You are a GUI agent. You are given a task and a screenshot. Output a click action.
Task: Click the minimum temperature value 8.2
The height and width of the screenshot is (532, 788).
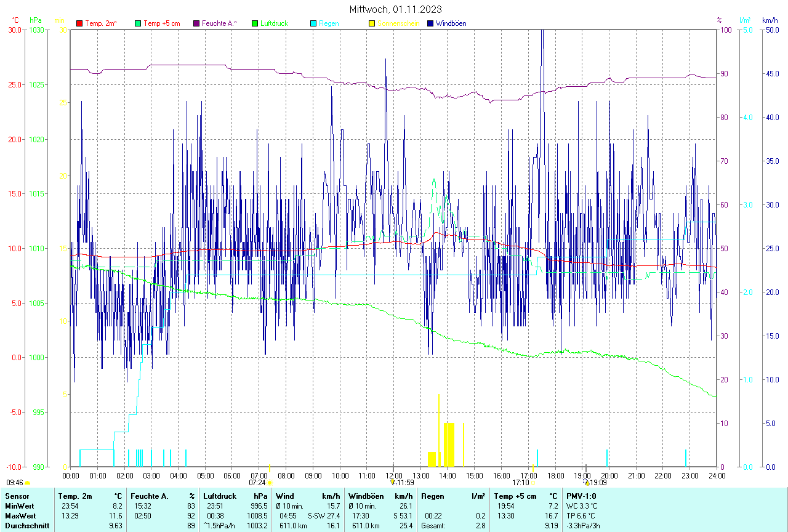click(117, 506)
